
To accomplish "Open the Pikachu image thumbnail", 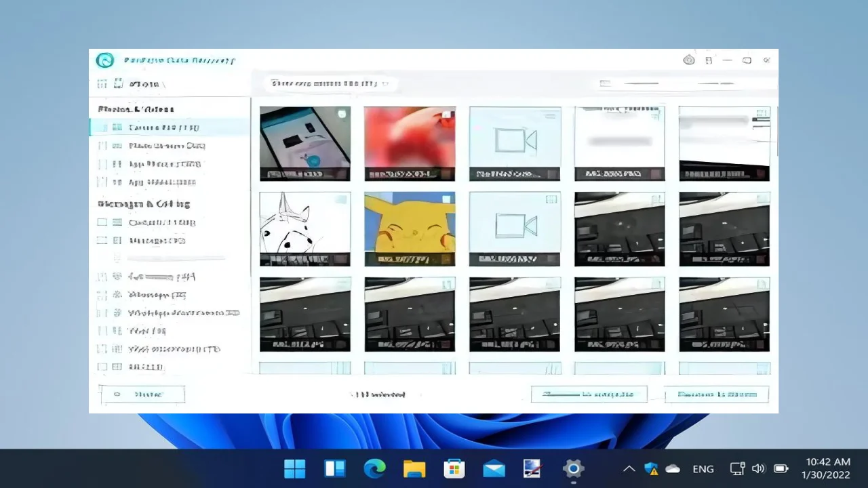I will click(410, 229).
